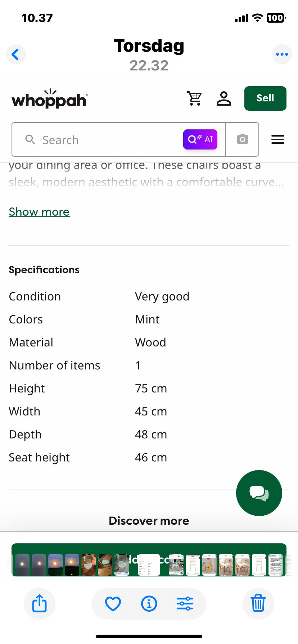The image size is (298, 644).
Task: Favorite the photo with heart icon
Action: 113,603
